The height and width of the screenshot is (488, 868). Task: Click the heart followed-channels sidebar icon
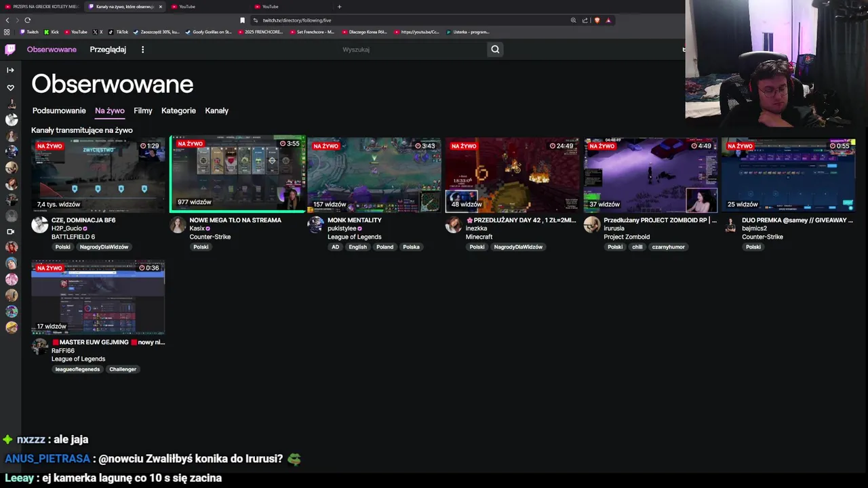10,87
